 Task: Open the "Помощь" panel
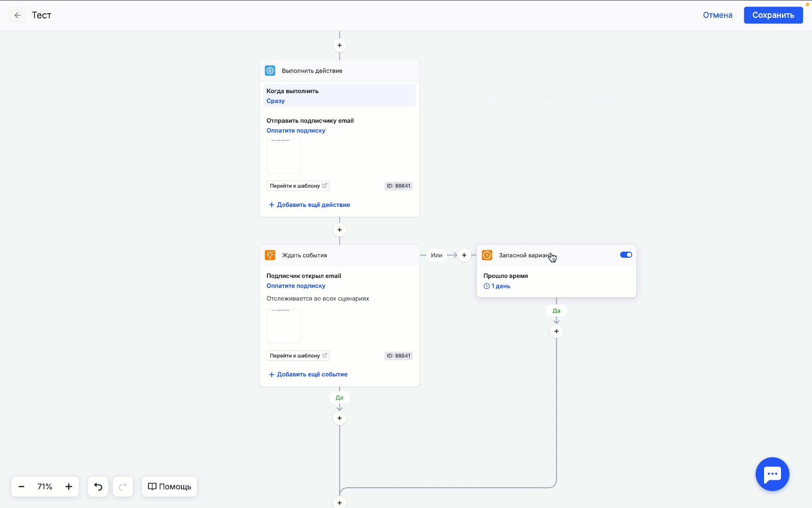tap(169, 486)
